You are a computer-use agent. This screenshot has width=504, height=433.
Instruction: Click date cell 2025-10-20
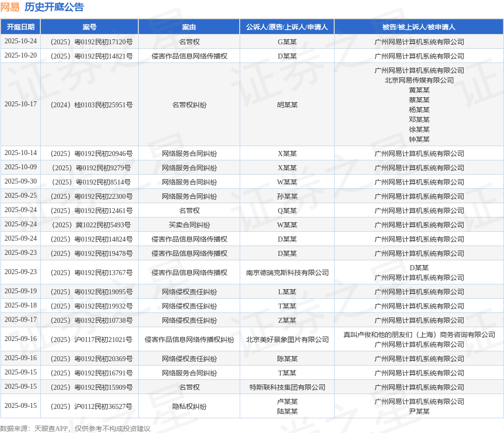coord(21,55)
